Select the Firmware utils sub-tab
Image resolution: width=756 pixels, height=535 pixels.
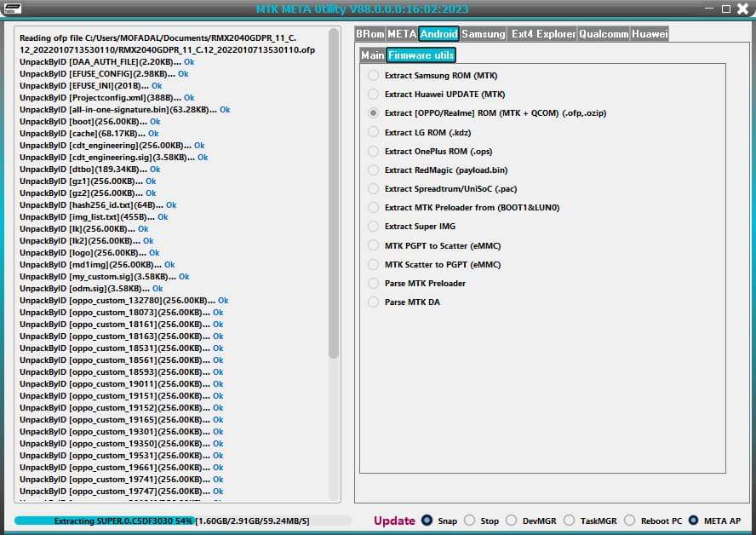click(x=421, y=55)
